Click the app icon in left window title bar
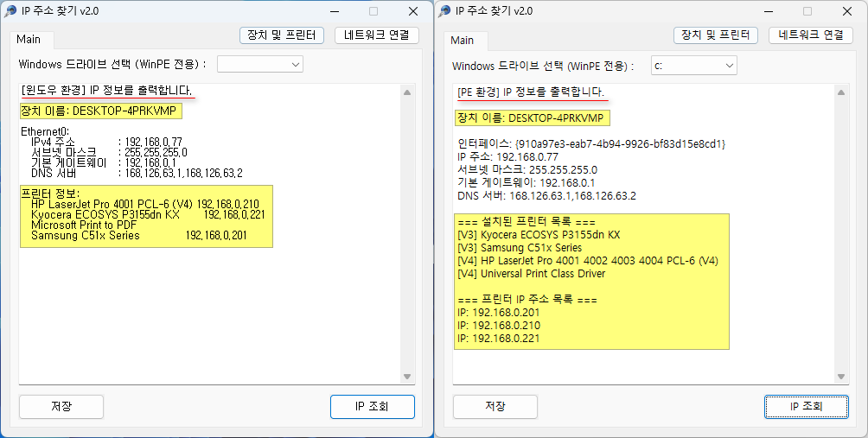Screen dimensions: 868x438 click(x=10, y=11)
